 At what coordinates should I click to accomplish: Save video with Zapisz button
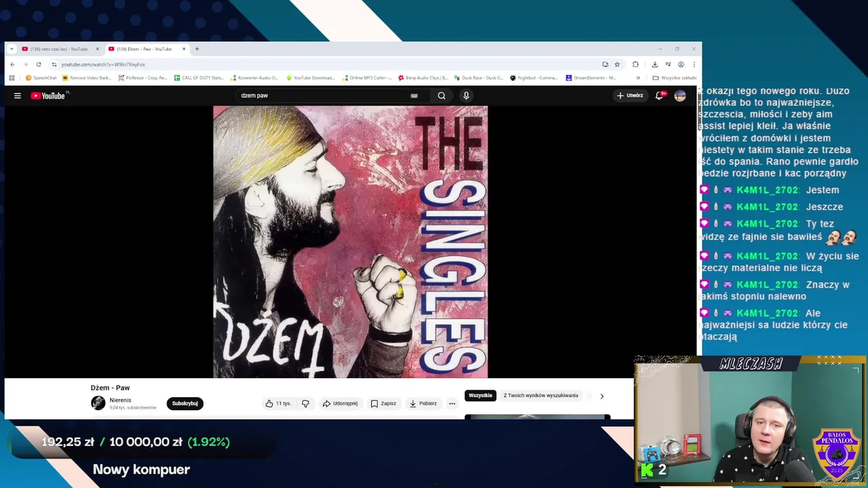point(383,403)
